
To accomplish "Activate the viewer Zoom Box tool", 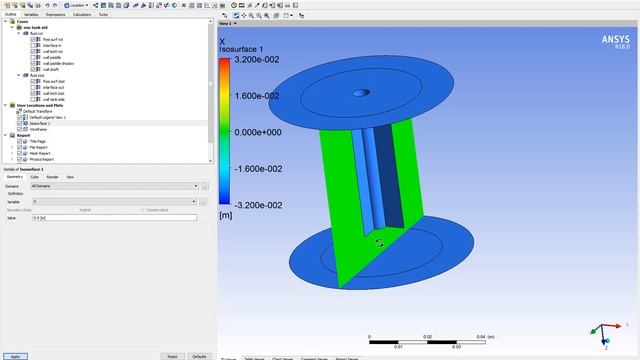I will (259, 16).
